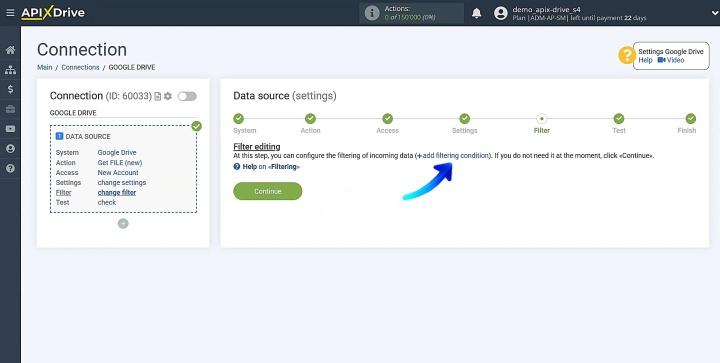Open the hamburger menu icon
Image resolution: width=720 pixels, height=363 pixels.
coord(10,13)
